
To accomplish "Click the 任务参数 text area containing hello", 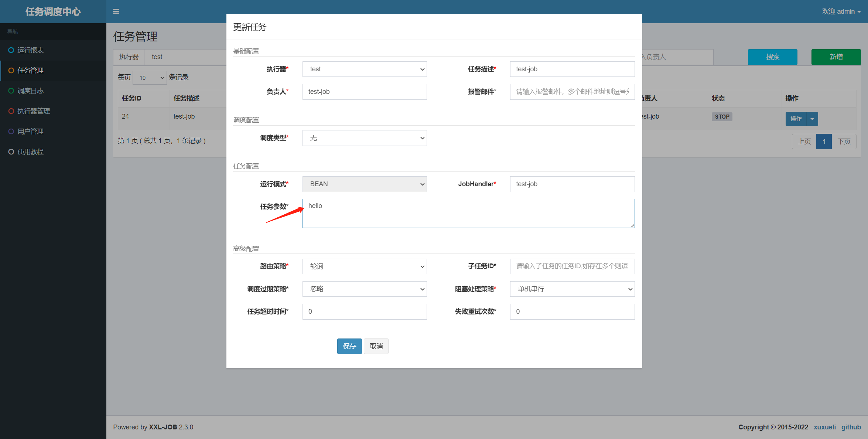I will [468, 213].
